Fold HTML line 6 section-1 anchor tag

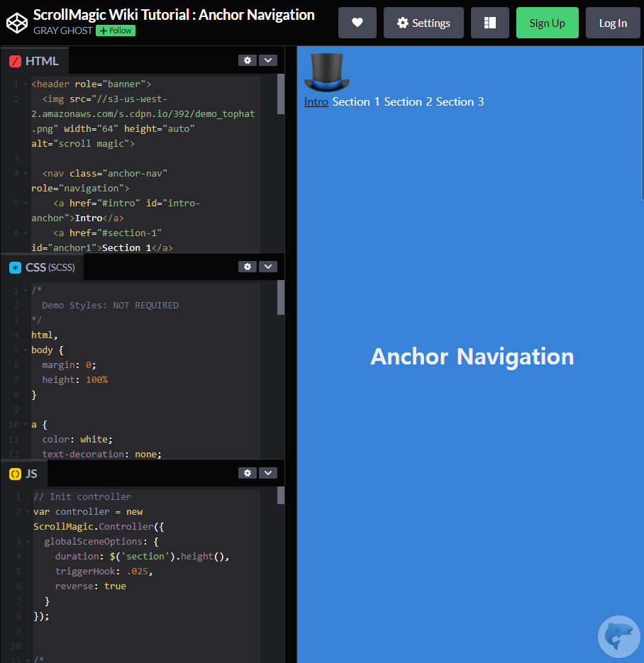pyautogui.click(x=26, y=233)
